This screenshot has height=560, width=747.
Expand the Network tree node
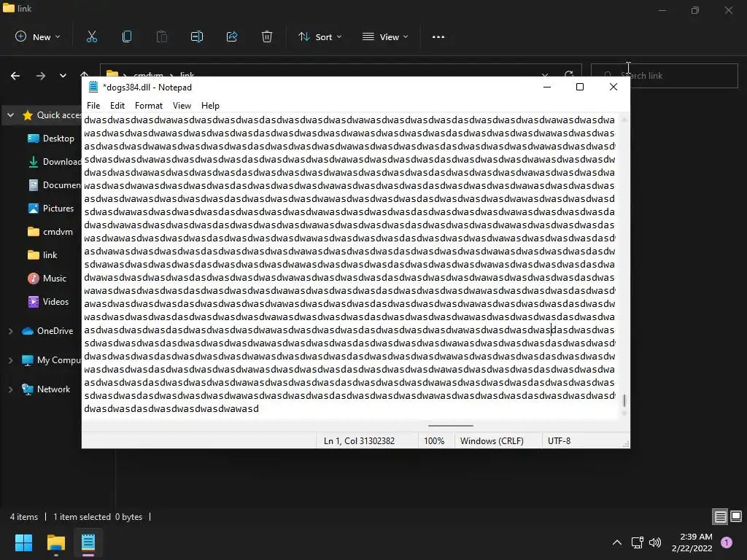(x=10, y=389)
